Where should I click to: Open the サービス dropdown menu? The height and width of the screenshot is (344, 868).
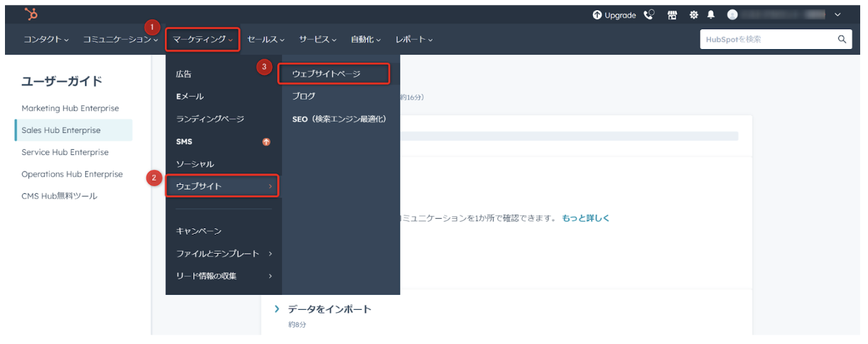(318, 39)
